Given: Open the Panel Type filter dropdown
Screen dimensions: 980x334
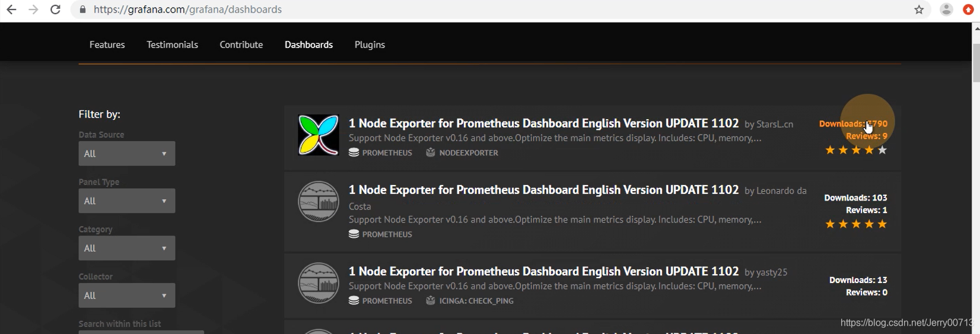Looking at the screenshot, I should coord(127,201).
